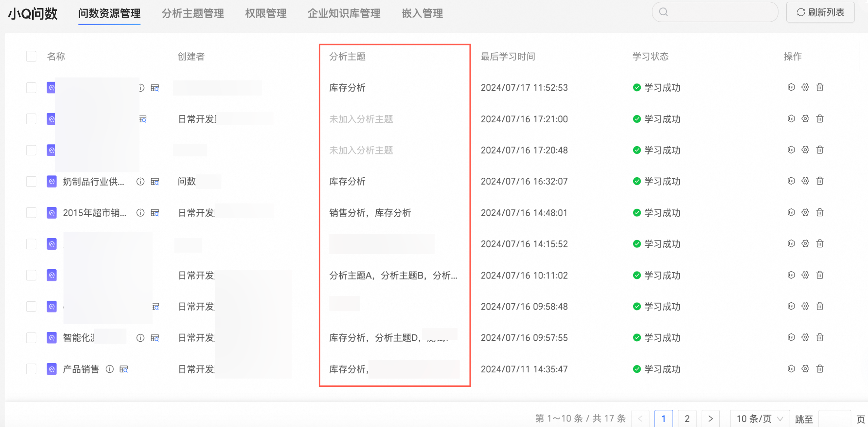The image size is (868, 427).
Task: Delete the 产品销售 resource via trash icon
Action: pyautogui.click(x=820, y=369)
